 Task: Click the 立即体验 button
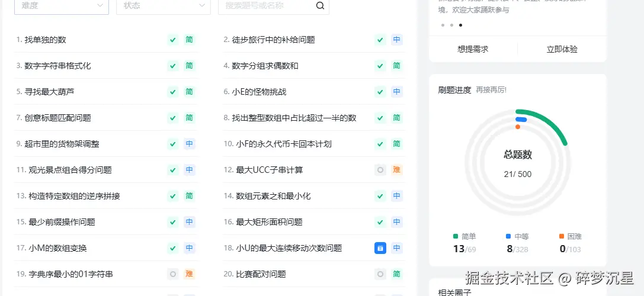point(562,49)
